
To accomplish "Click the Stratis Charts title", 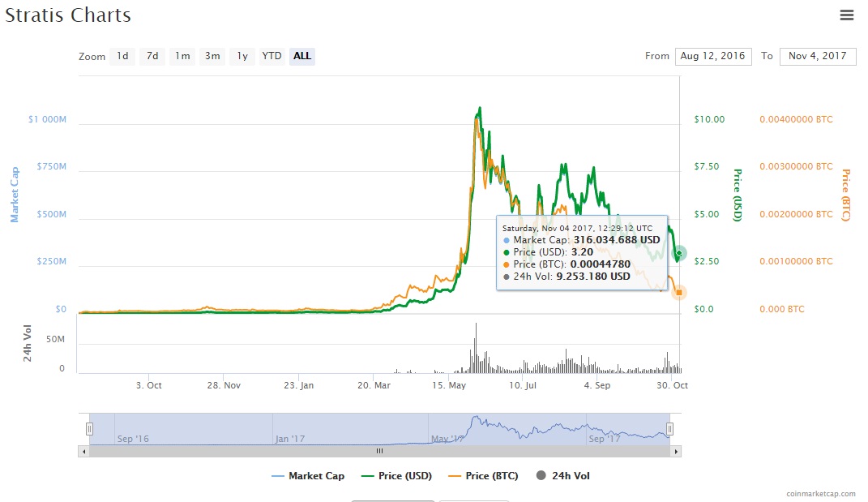I will (68, 15).
